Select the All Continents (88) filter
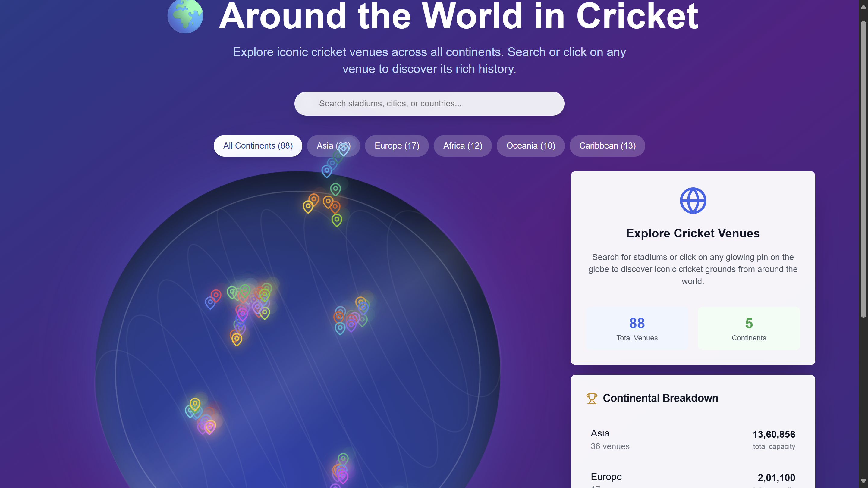 coord(258,146)
